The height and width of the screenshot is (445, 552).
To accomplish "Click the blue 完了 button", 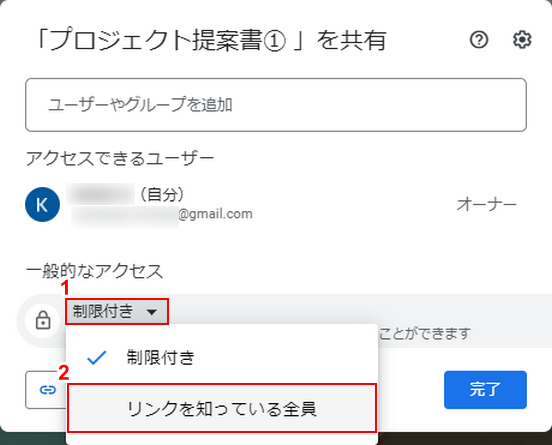I will tap(485, 390).
